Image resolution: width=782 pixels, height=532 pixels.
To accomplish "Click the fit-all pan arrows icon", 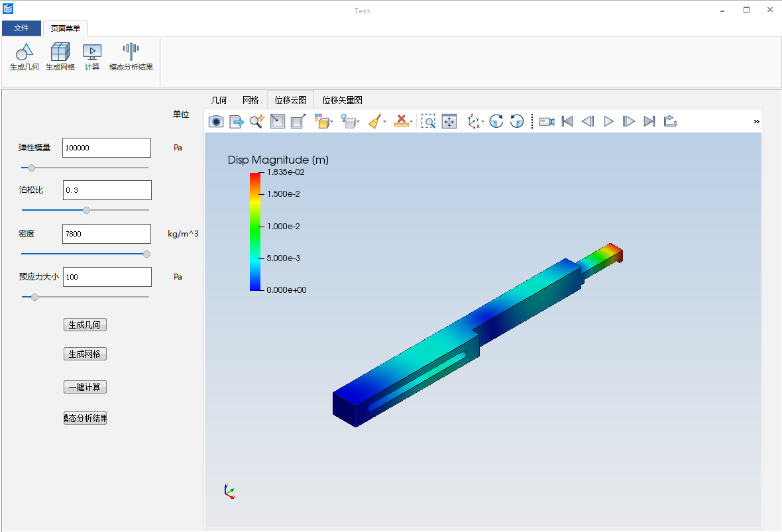I will (x=449, y=121).
